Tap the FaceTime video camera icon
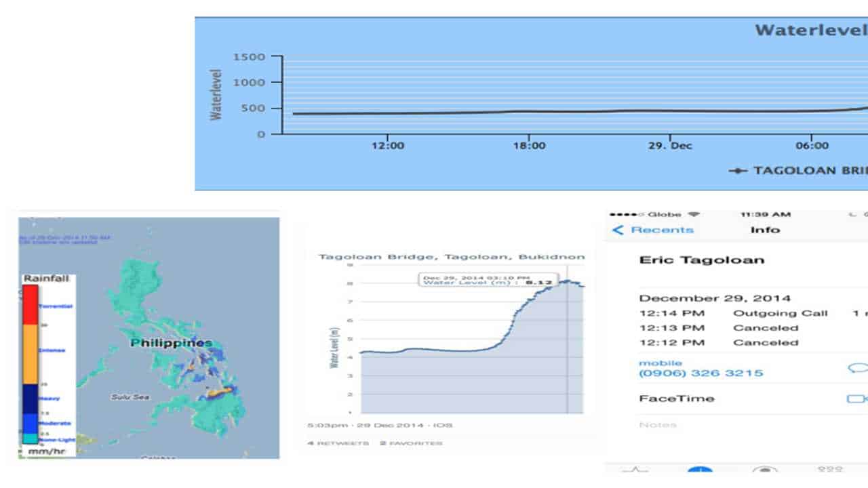 [858, 399]
